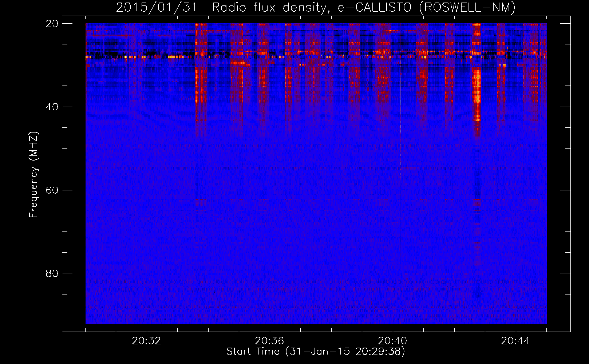Click the 20:32 time tick label

pyautogui.click(x=146, y=341)
